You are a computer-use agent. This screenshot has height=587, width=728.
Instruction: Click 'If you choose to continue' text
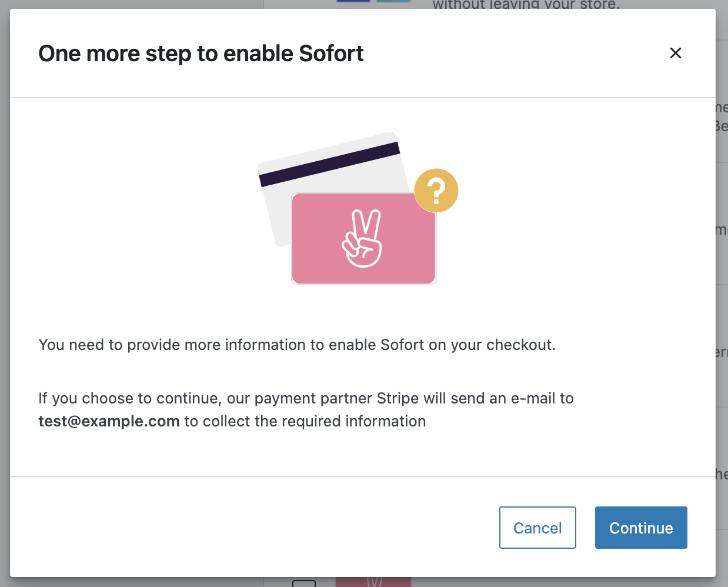point(129,398)
